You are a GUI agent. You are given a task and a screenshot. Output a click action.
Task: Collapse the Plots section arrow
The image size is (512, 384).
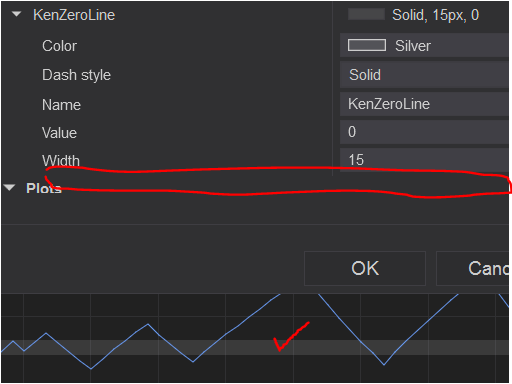(9, 188)
